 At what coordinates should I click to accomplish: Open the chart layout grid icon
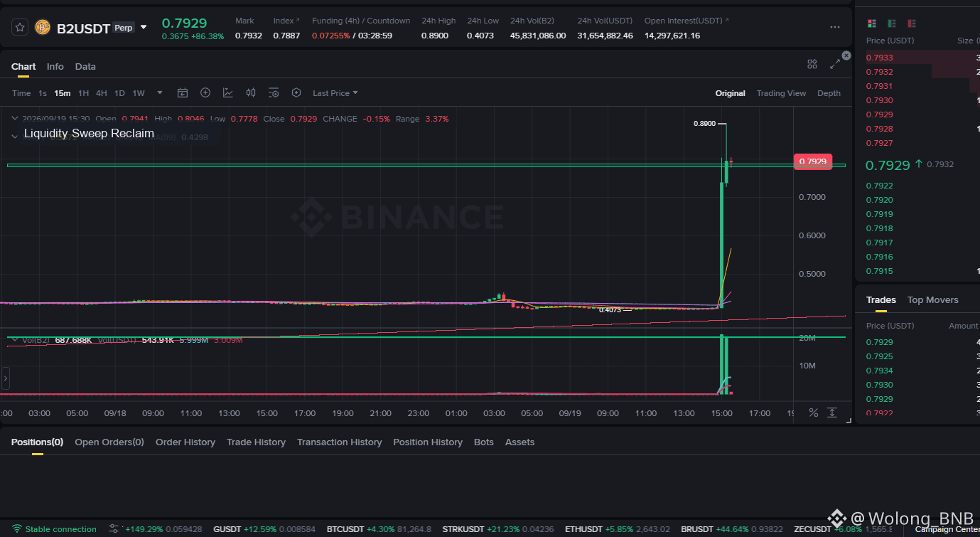point(812,64)
